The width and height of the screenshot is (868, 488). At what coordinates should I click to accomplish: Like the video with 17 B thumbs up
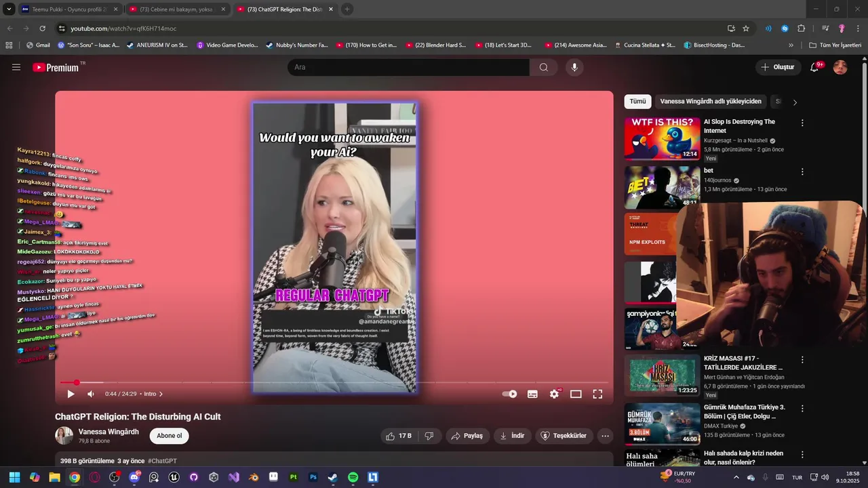click(x=399, y=436)
